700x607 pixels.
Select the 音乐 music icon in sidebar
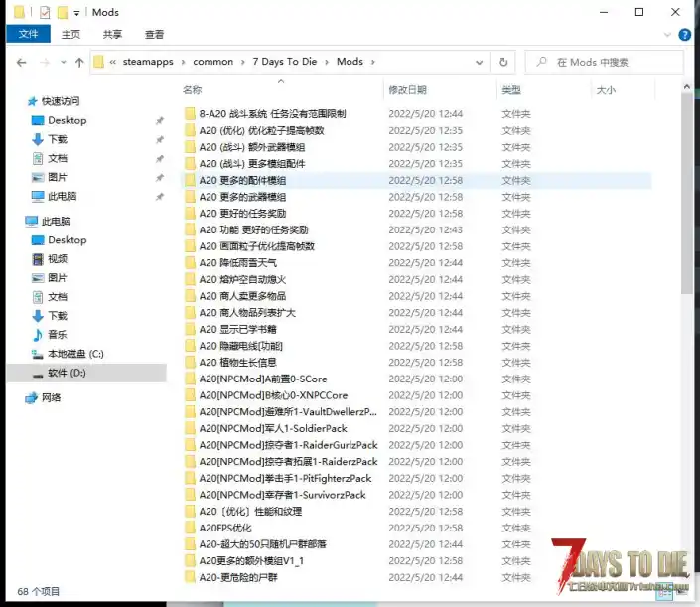(38, 335)
